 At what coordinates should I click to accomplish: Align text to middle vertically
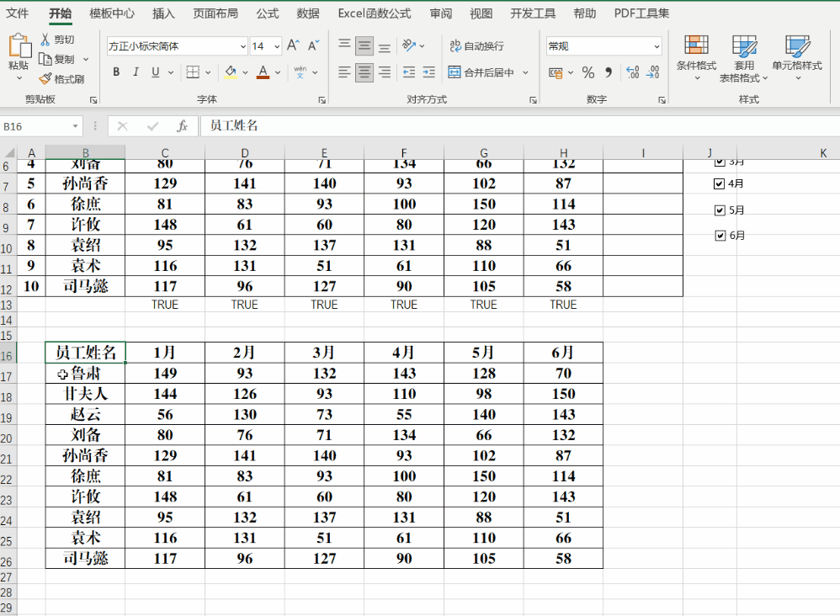click(x=364, y=45)
